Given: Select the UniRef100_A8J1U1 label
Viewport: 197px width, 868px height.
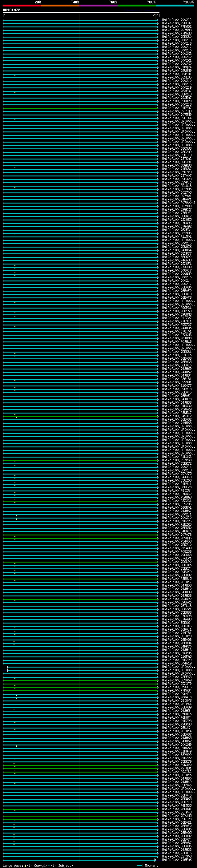Looking at the screenshot, I should [x=177, y=74].
